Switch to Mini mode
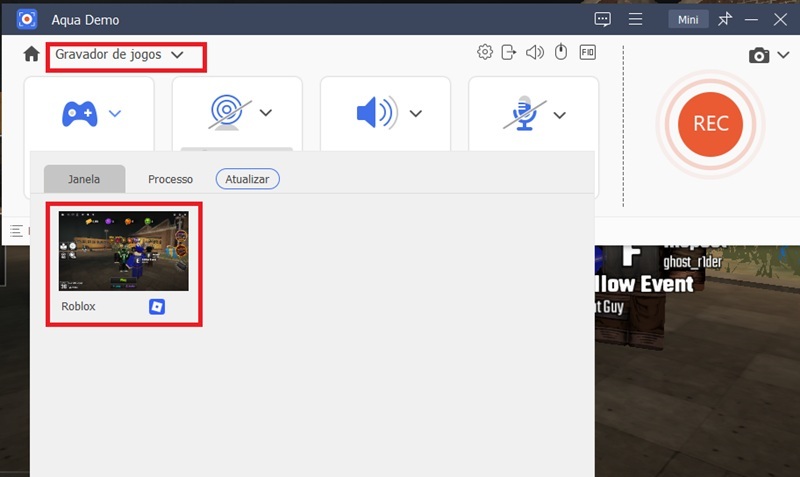The height and width of the screenshot is (477, 800). pos(688,19)
